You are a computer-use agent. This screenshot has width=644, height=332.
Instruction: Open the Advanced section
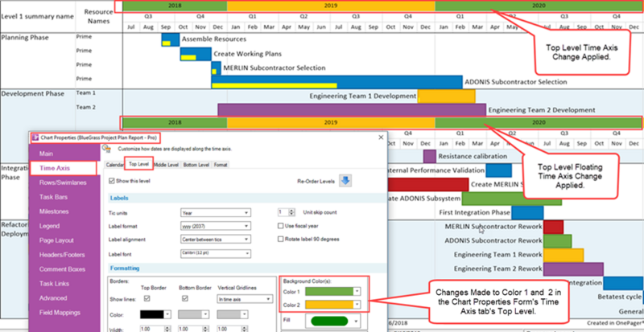(x=53, y=298)
